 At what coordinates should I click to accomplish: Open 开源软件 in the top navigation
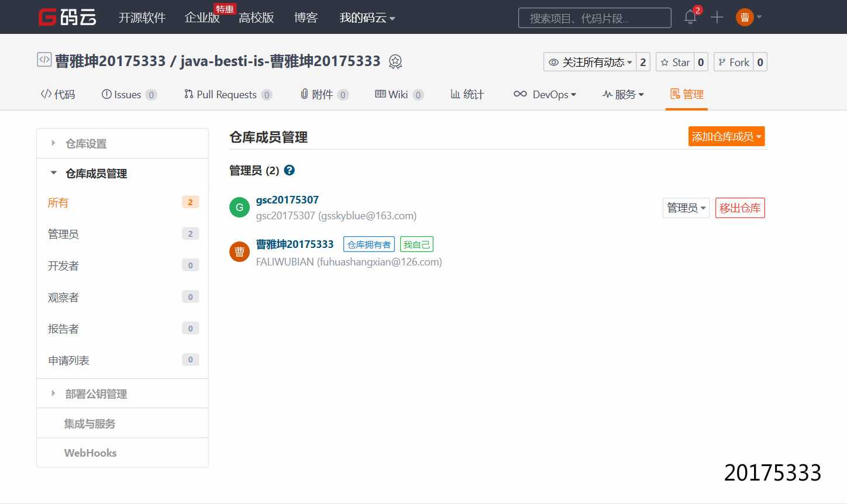click(x=142, y=18)
